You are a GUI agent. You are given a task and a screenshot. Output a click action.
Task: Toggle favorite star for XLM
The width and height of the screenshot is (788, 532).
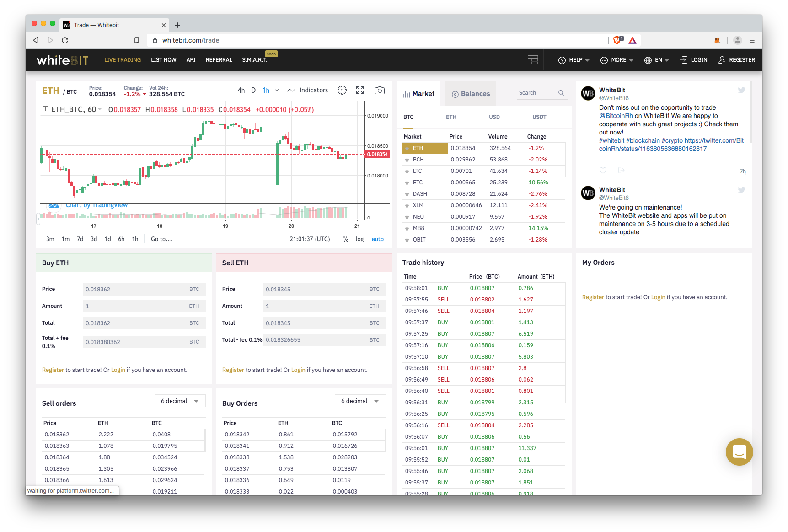[407, 205]
